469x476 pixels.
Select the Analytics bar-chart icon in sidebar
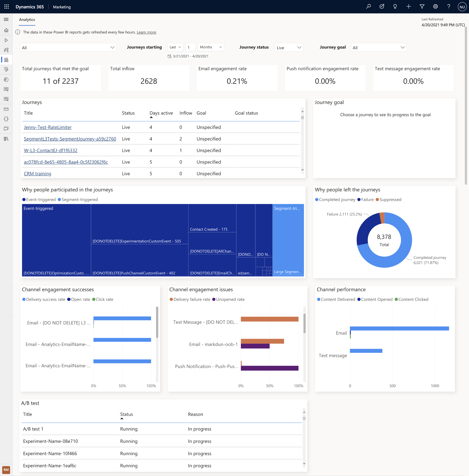[6, 60]
